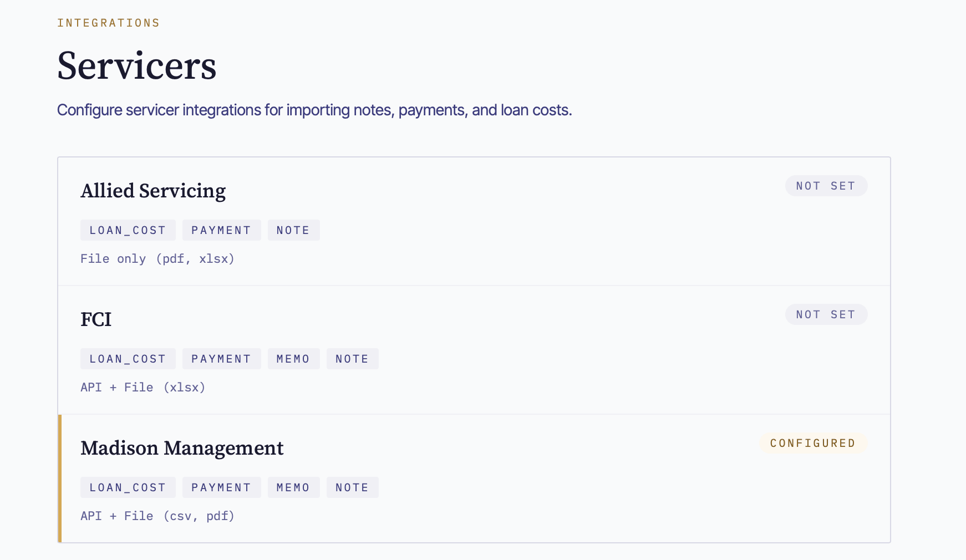Click the Servicers page heading
This screenshot has height=560, width=966.
point(137,66)
